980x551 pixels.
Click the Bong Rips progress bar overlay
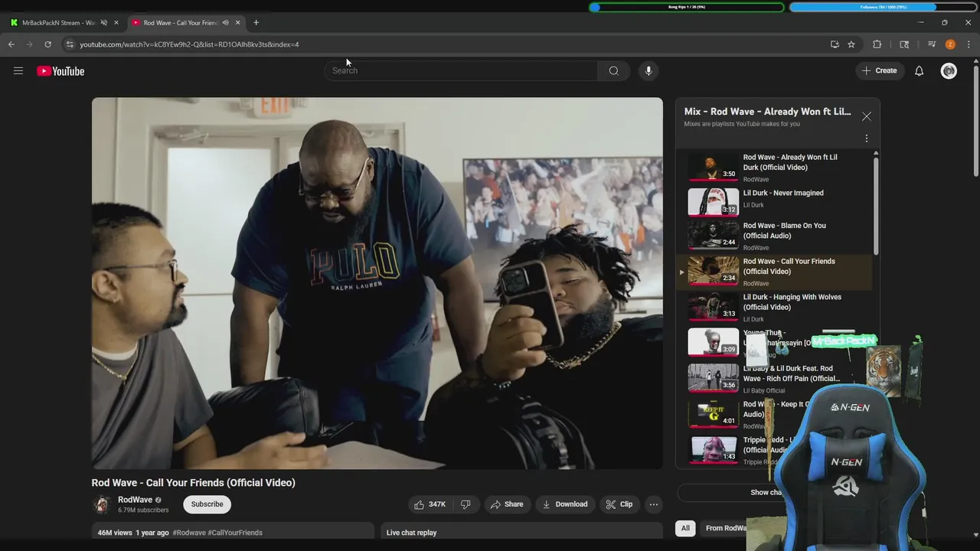[x=687, y=7]
